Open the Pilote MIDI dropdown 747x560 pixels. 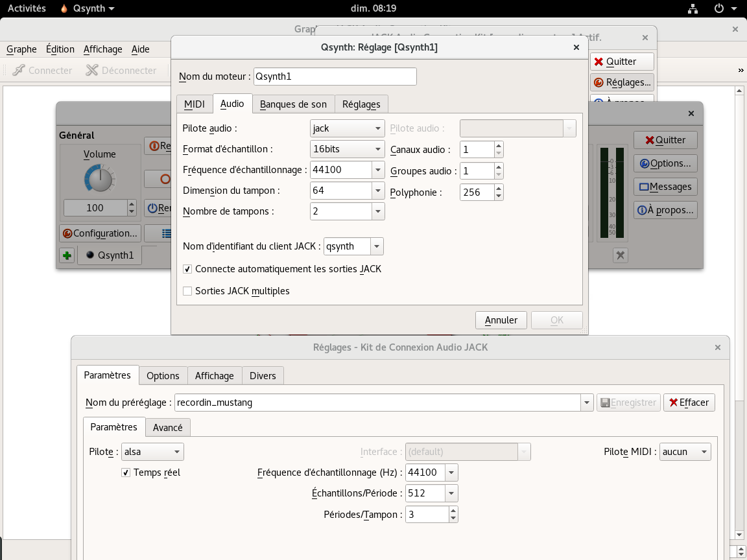[685, 452]
